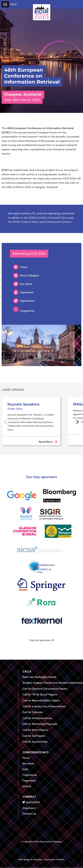This screenshot has width=83, height=868.
Task: Click the Bloomberg Engineering sponsor logo
Action: 59,495
